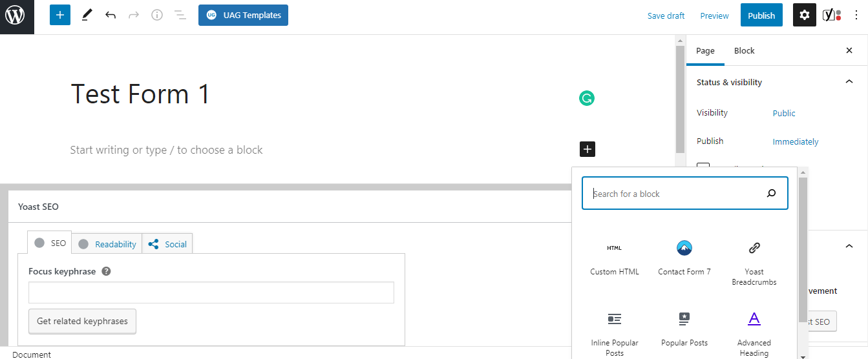Click the editor content scrollbar
The height and width of the screenshot is (359, 868).
(679, 98)
